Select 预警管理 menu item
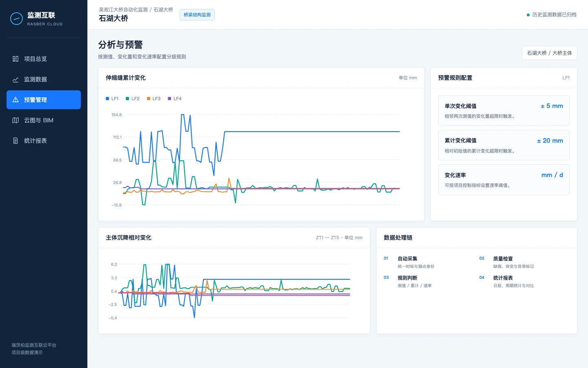The width and height of the screenshot is (588, 368). click(x=44, y=100)
